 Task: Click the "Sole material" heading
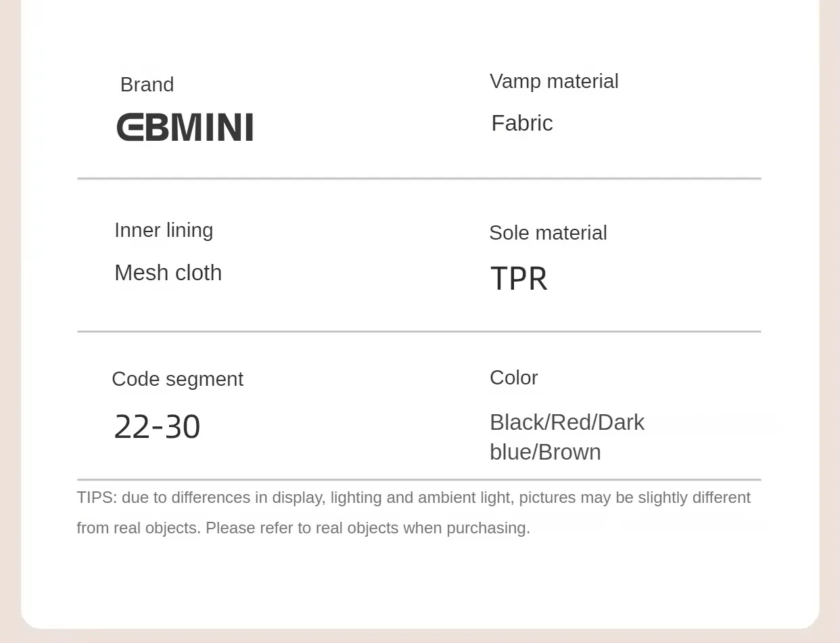pyautogui.click(x=548, y=233)
